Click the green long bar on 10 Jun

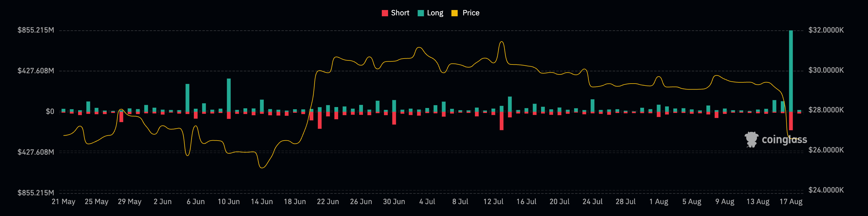[229, 95]
